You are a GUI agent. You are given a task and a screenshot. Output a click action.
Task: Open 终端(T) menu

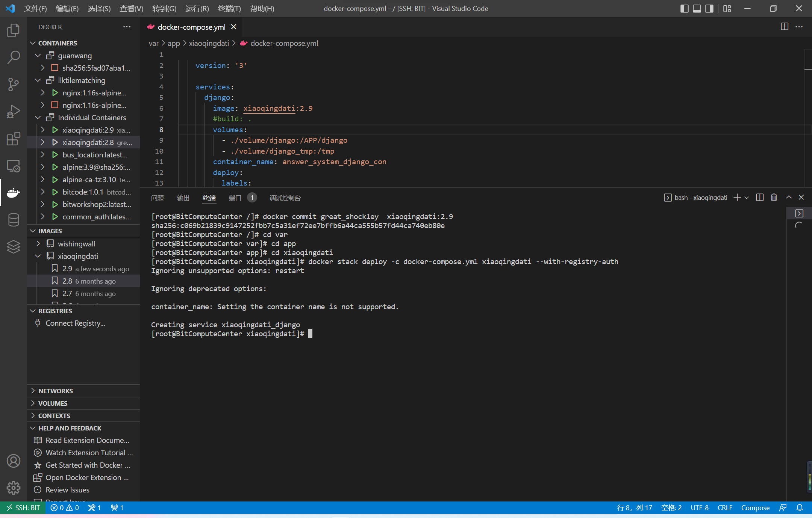(229, 8)
